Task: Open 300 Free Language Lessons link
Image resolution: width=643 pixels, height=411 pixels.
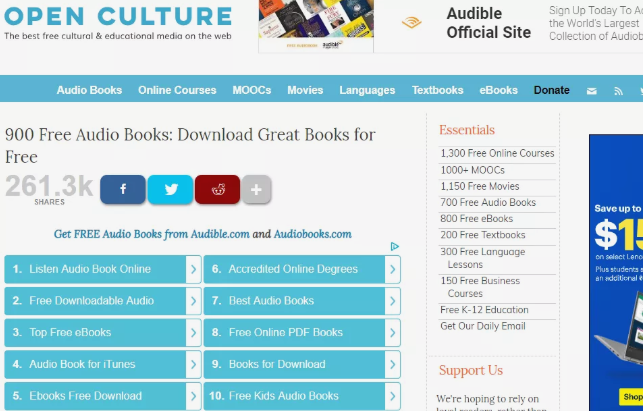Action: [x=483, y=258]
